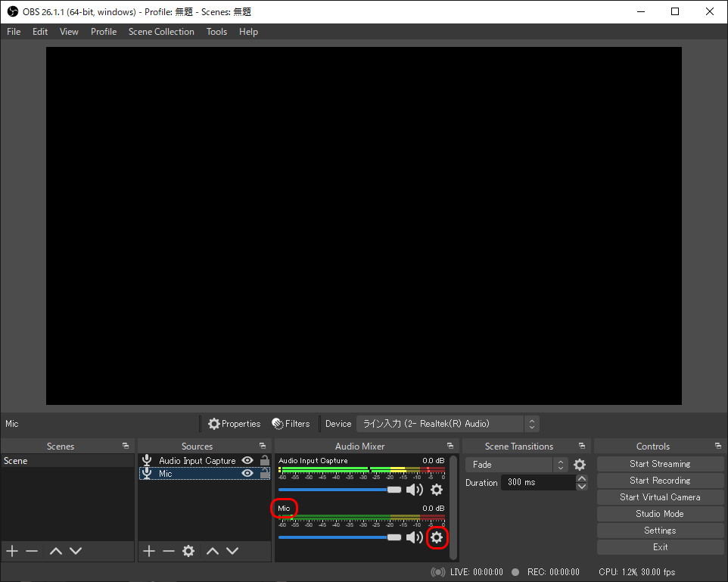Click the black preview canvas
The width and height of the screenshot is (728, 582).
pyautogui.click(x=364, y=226)
